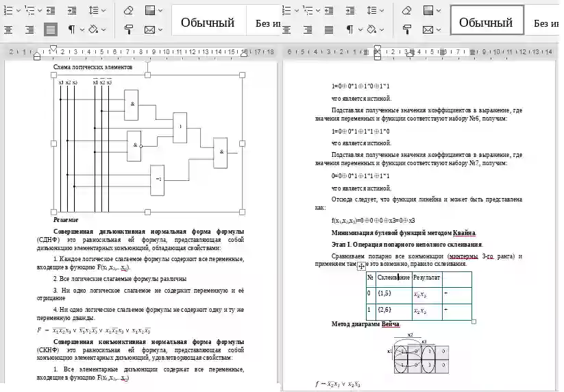The width and height of the screenshot is (564, 392).
Task: Click line spacing icon in right window
Action: click(371, 10)
